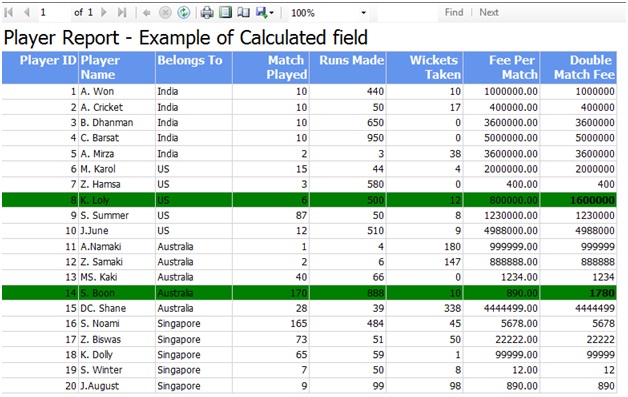628x397 pixels.
Task: Open the export save dropdown
Action: pos(265,13)
